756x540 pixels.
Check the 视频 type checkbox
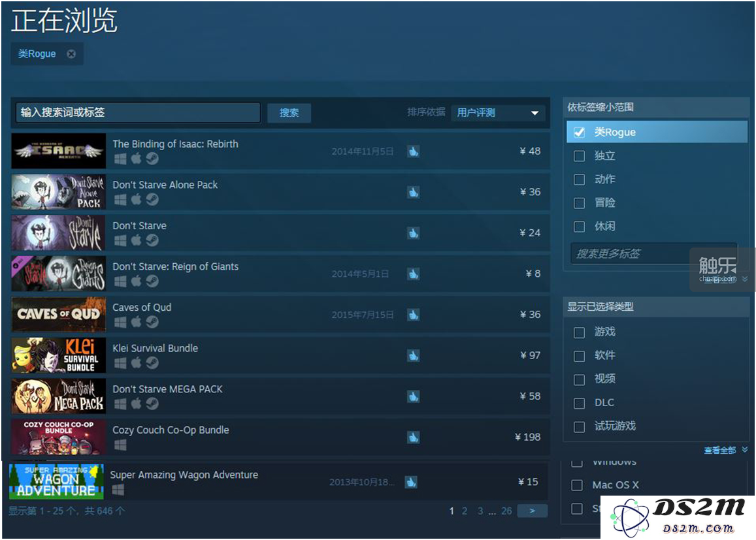click(579, 379)
